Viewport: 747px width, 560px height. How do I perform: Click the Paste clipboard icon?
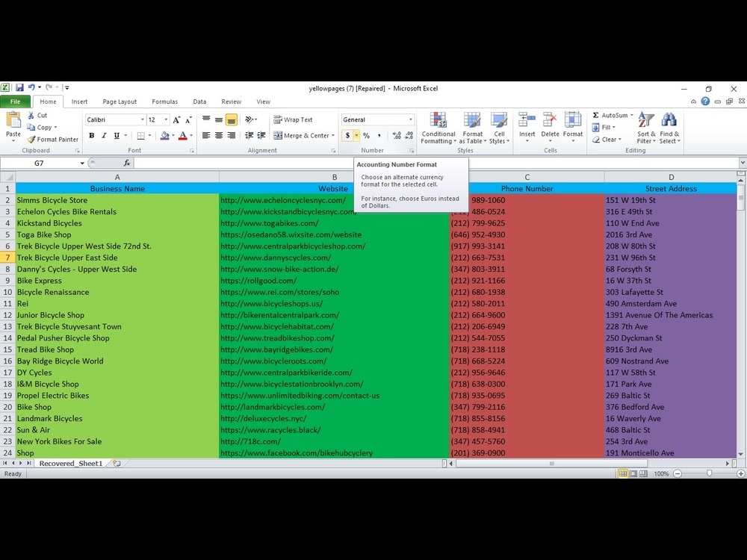[13, 119]
